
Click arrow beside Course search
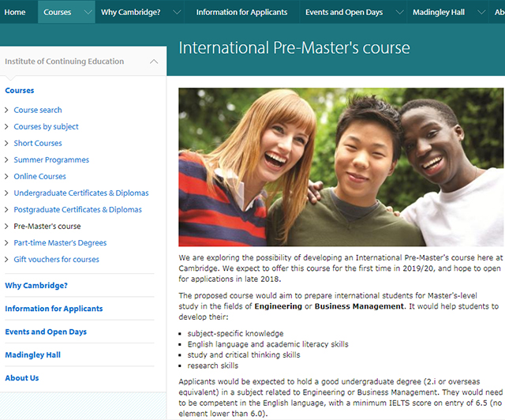pyautogui.click(x=6, y=110)
